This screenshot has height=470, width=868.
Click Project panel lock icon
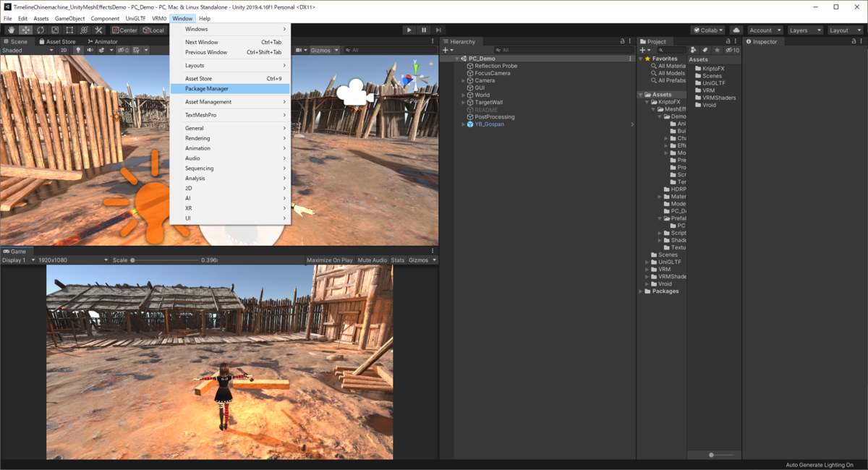[728, 42]
